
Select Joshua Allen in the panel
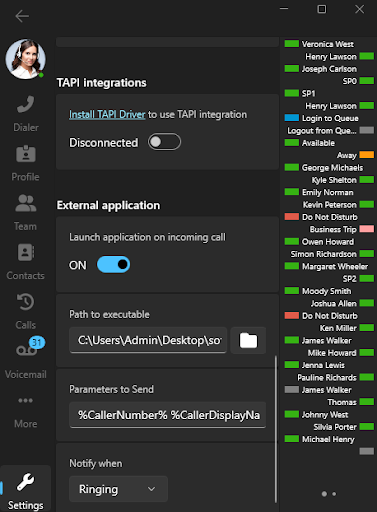(342, 303)
